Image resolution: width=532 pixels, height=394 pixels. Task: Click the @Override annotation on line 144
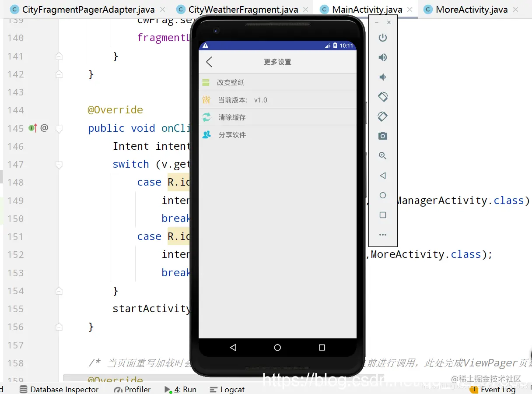coord(115,110)
